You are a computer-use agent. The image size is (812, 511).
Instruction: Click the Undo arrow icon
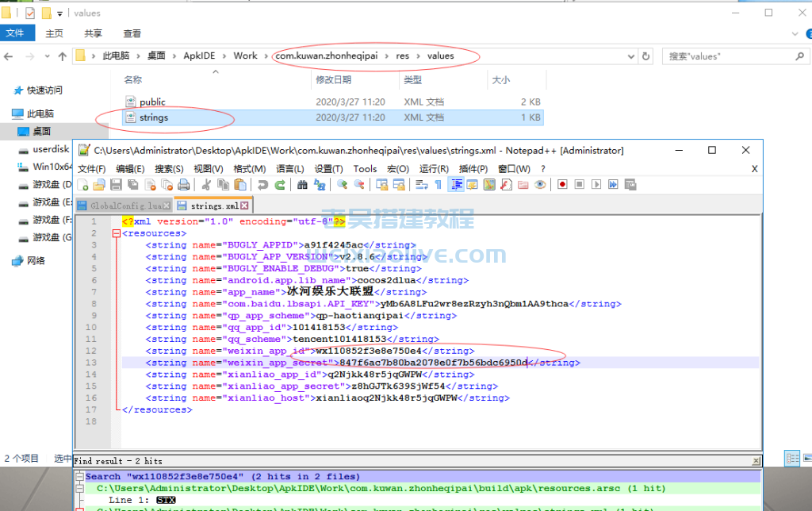click(x=262, y=185)
